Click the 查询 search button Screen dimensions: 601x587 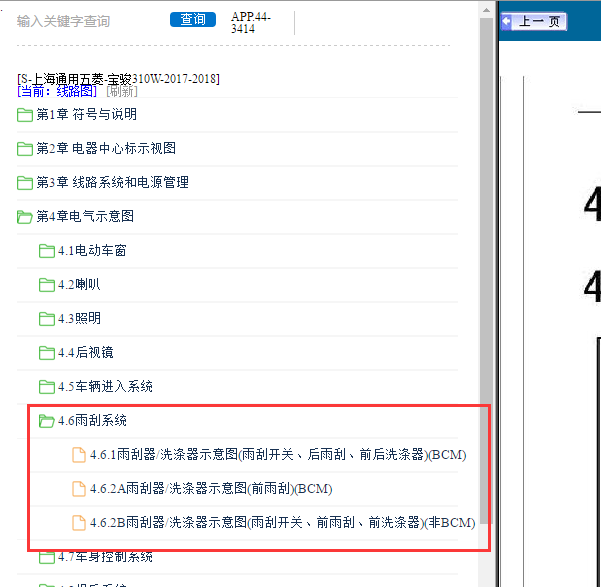coord(192,19)
